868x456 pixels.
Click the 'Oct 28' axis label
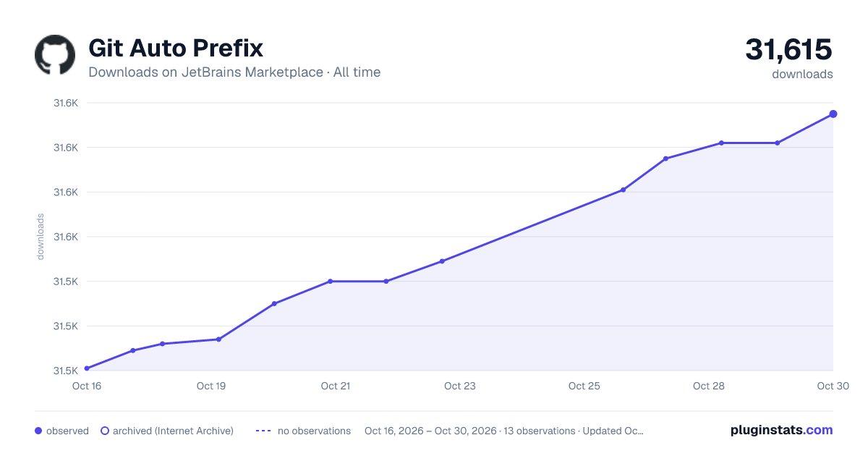[x=709, y=386]
